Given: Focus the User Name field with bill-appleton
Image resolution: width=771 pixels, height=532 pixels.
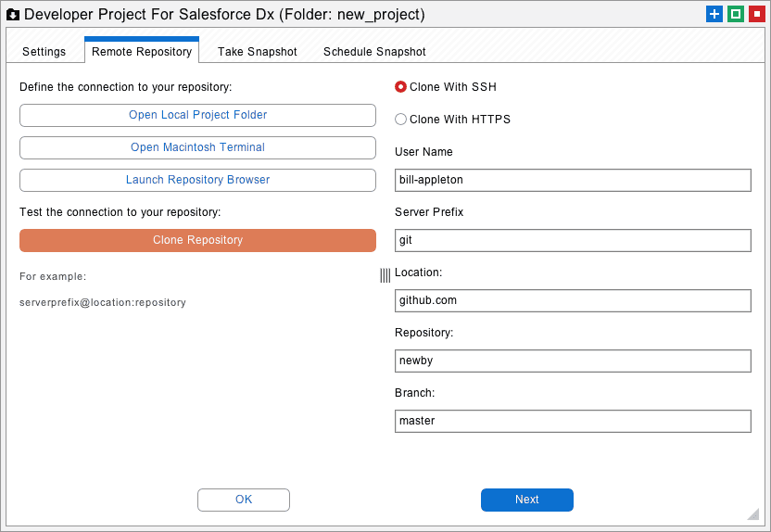Looking at the screenshot, I should [573, 180].
